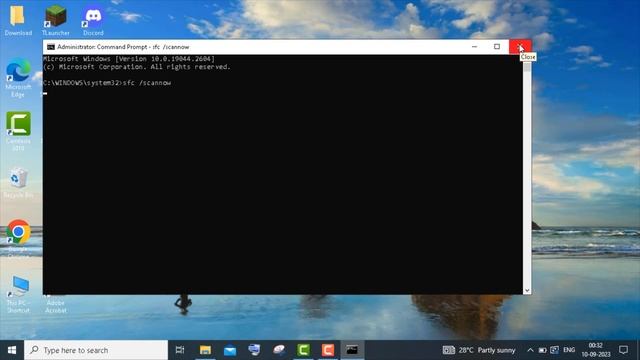Image resolution: width=640 pixels, height=360 pixels.
Task: Open weather widget showing 28°C Partly sunny
Action: pyautogui.click(x=479, y=350)
